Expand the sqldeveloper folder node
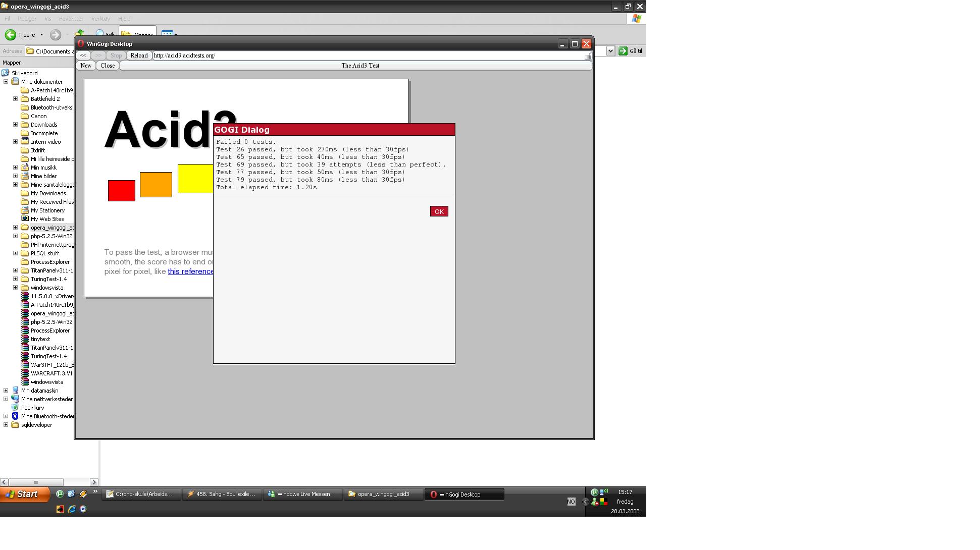 (6, 425)
